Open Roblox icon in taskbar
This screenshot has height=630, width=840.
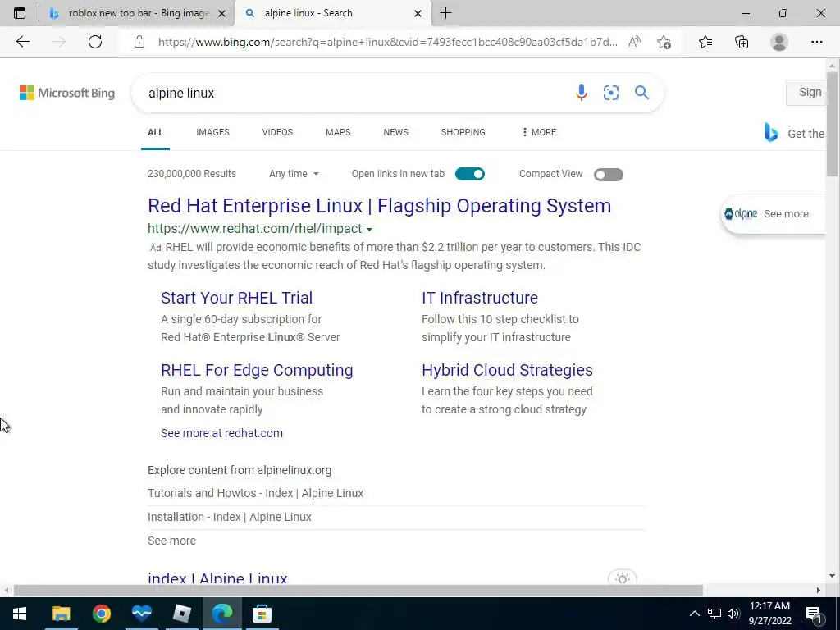(182, 614)
